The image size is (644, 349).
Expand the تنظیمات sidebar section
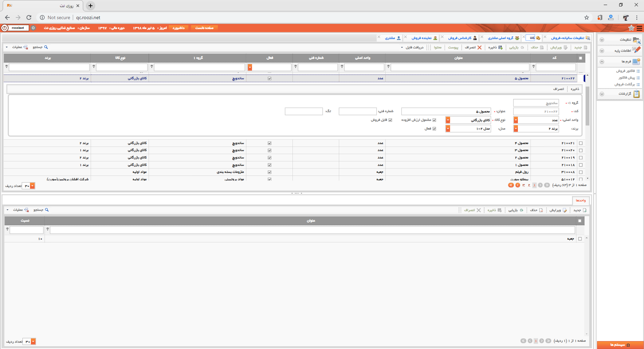coord(602,40)
